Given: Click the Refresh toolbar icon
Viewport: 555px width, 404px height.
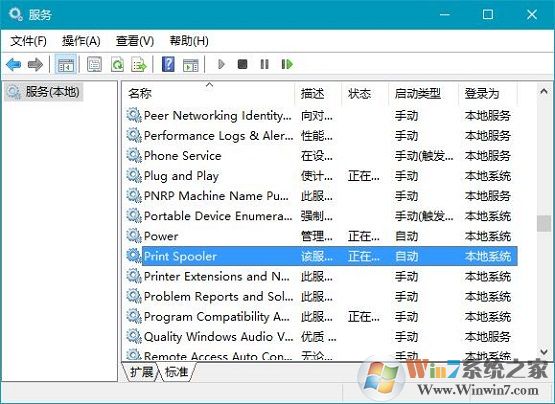Looking at the screenshot, I should pyautogui.click(x=117, y=64).
